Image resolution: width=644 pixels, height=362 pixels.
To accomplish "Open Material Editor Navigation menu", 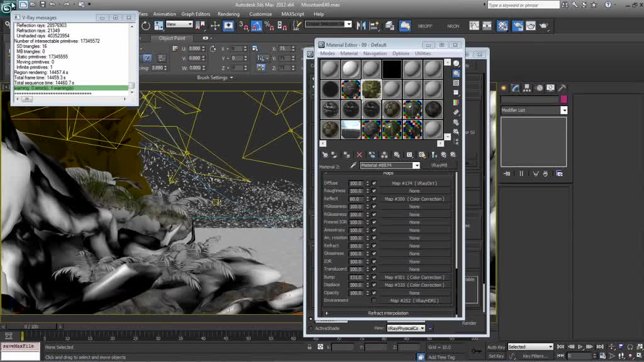I will (375, 53).
